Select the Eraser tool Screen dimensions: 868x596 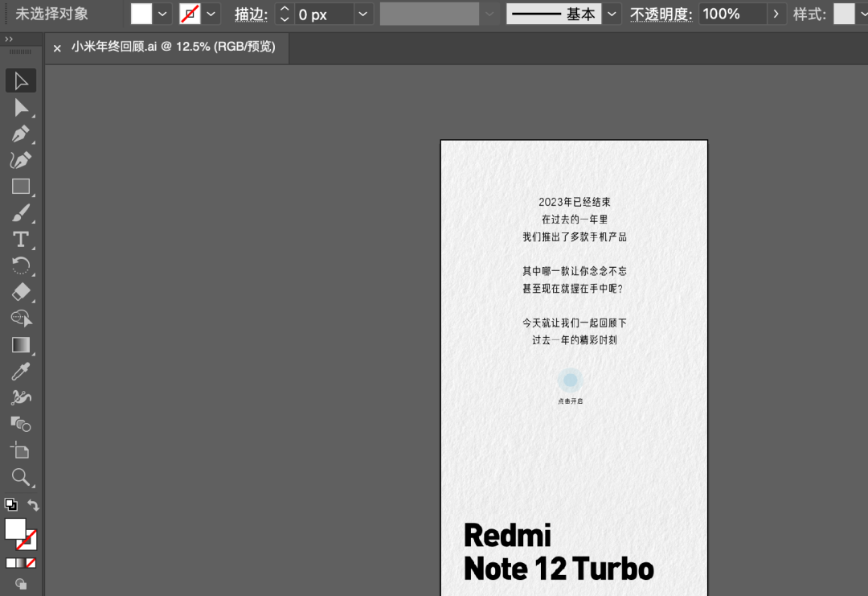pos(21,292)
